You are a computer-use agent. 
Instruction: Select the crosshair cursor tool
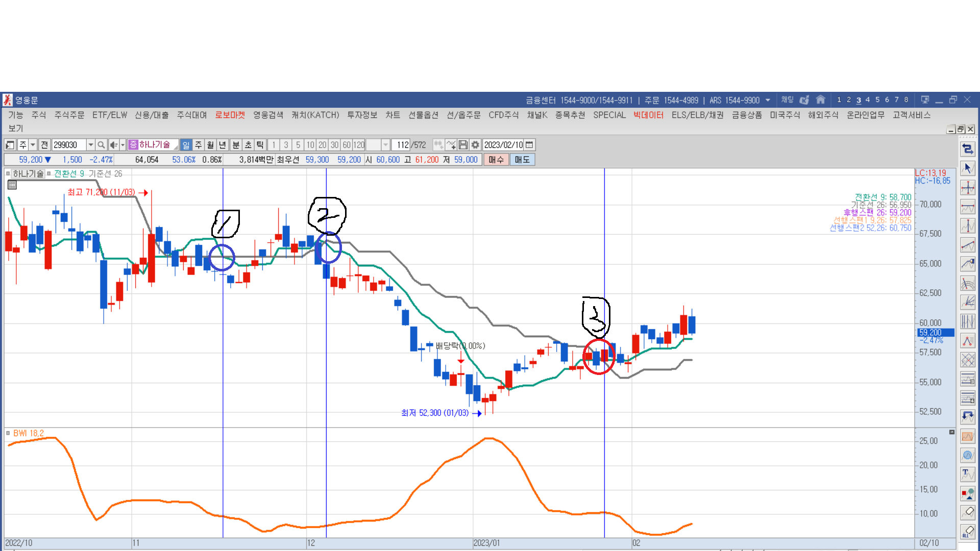tap(968, 188)
